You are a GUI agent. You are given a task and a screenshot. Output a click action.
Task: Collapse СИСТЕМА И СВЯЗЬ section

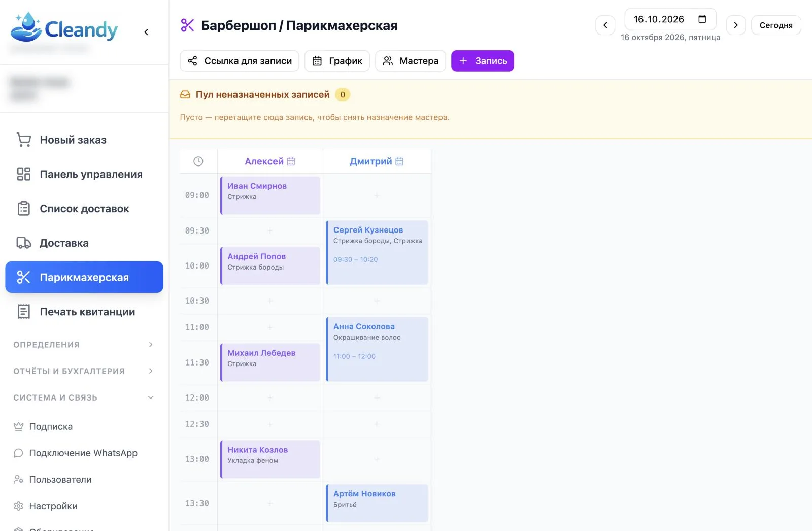coord(84,397)
